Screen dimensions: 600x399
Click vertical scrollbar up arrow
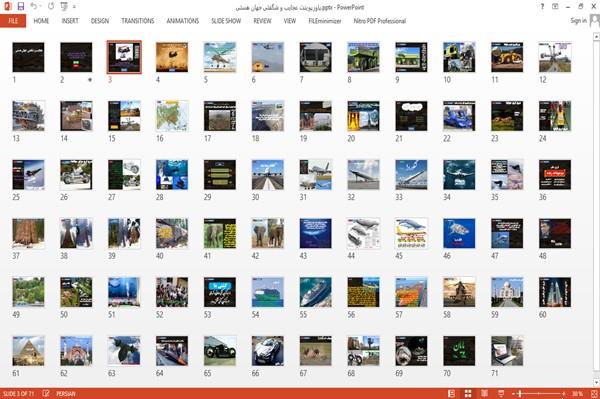click(596, 36)
